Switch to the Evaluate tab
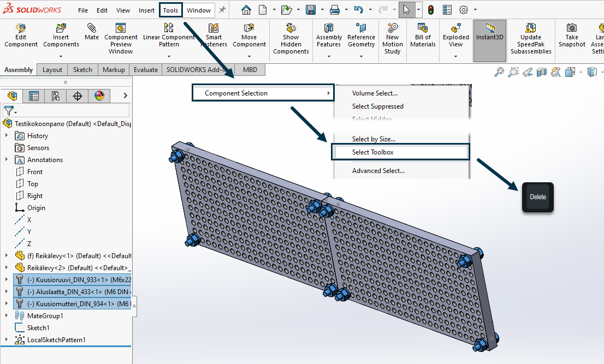This screenshot has height=364, width=604. click(x=146, y=70)
